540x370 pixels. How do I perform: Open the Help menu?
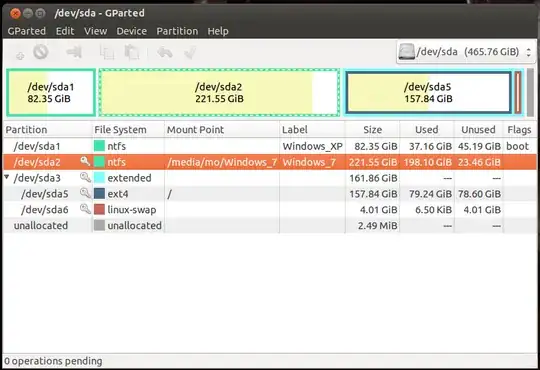click(218, 31)
